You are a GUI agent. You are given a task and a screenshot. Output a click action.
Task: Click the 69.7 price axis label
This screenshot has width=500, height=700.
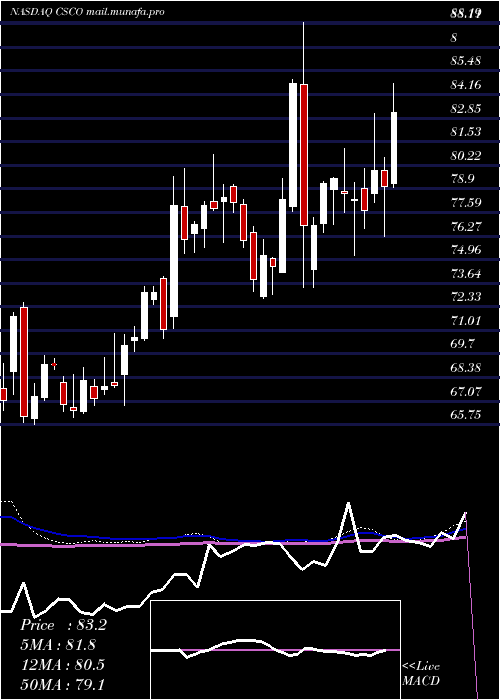point(463,344)
